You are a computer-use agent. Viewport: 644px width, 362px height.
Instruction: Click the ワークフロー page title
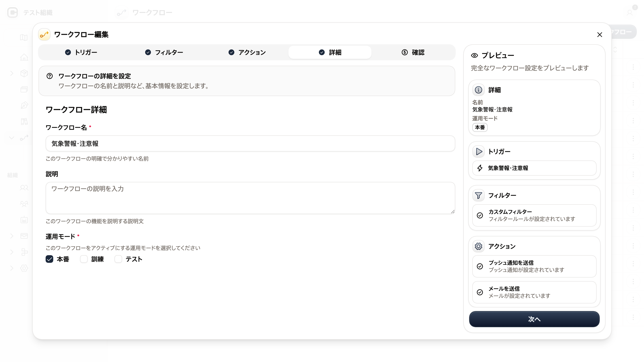[152, 13]
